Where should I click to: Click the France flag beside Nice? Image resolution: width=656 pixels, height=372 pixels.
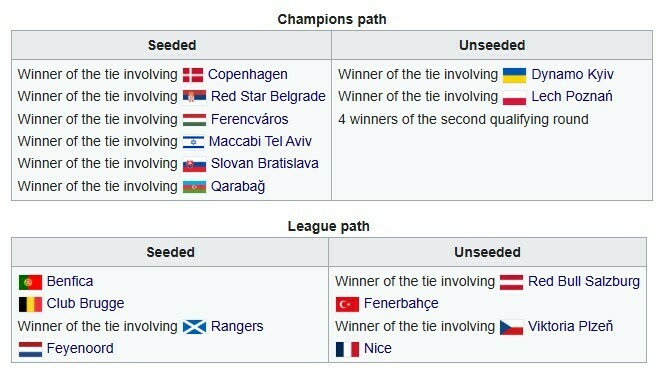(x=347, y=349)
